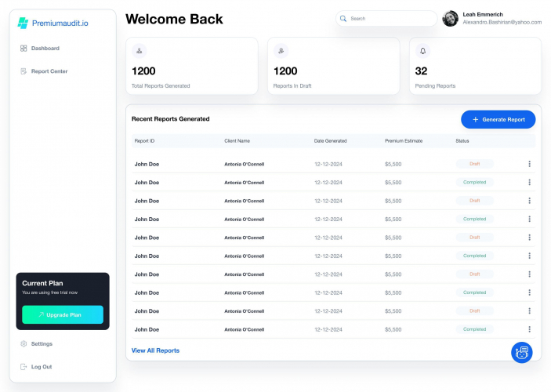
Task: Open the three-dot menu of the second report row
Action: click(x=530, y=182)
